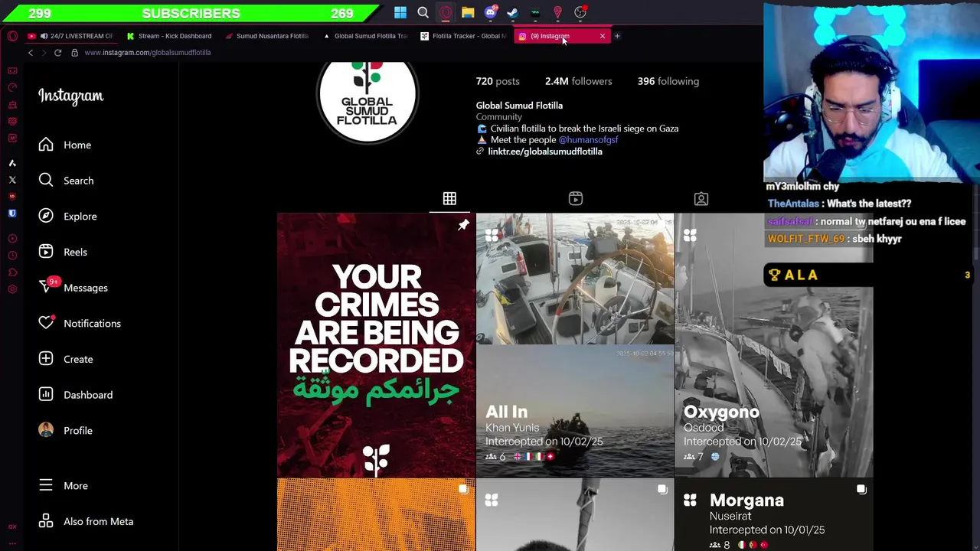Open Steam from taskbar

point(512,12)
